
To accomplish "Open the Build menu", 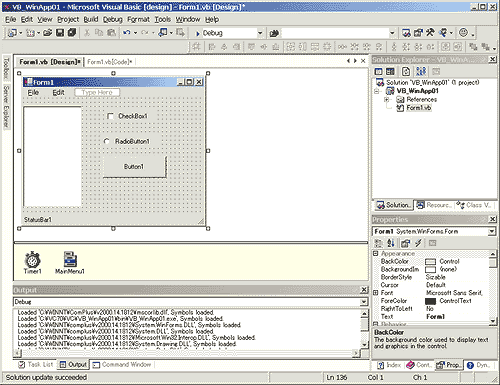I will click(x=91, y=20).
